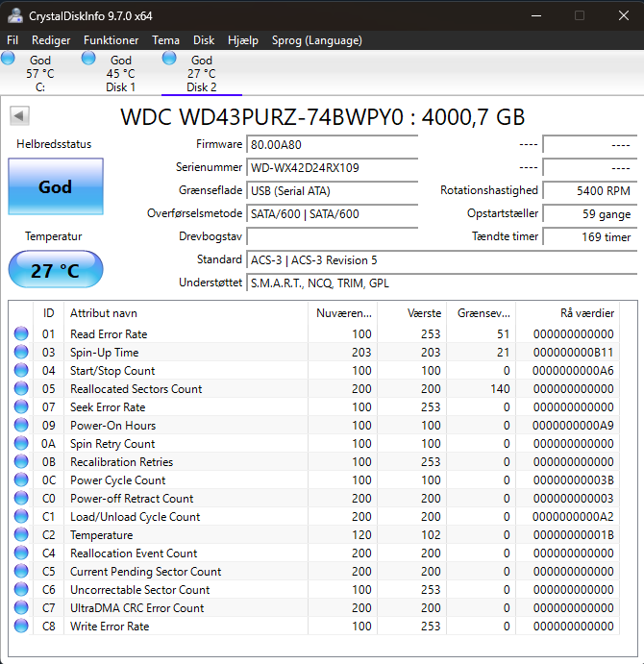
Task: Click the God health status button
Action: coord(56,186)
